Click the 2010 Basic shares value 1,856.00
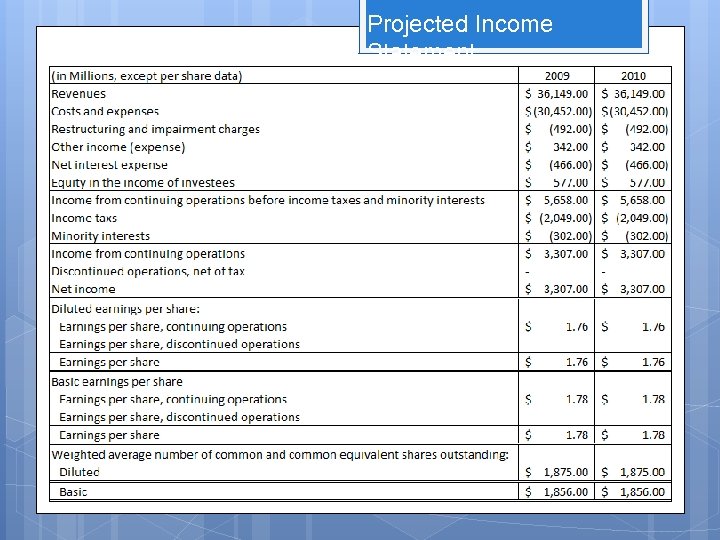The height and width of the screenshot is (540, 720). point(642,492)
